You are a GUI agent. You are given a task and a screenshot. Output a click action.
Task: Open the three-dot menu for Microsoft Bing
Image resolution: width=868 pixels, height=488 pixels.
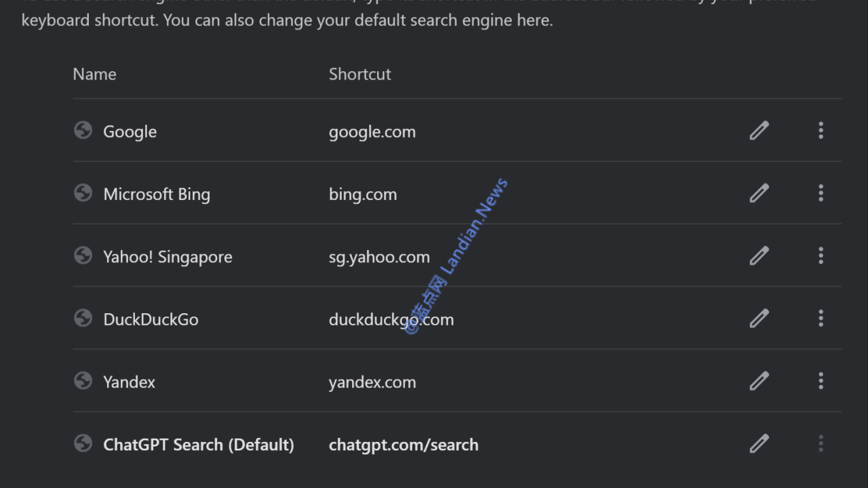821,193
